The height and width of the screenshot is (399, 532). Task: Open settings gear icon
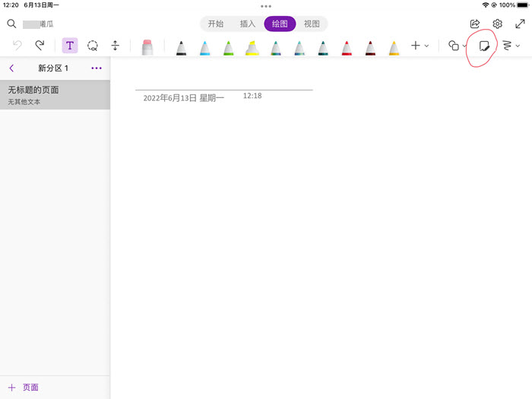(x=497, y=24)
